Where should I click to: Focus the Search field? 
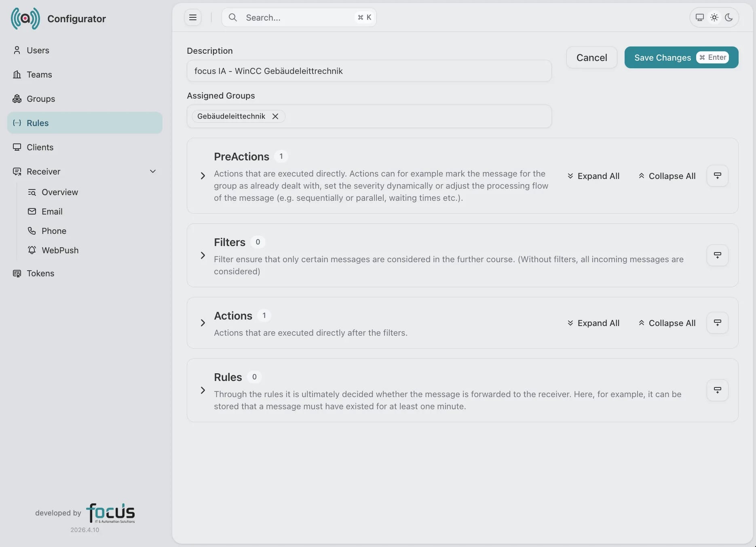tap(299, 17)
